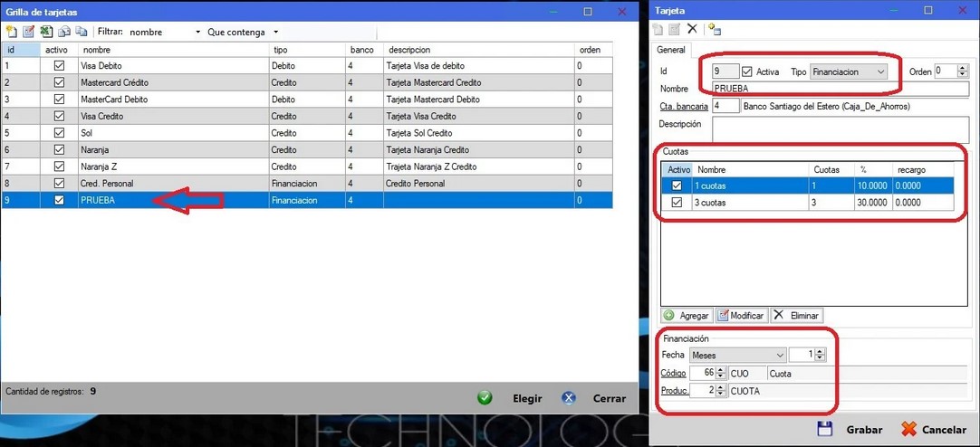Viewport: 980px width, 447px height.
Task: Sort grid by banco column header
Action: coord(365,50)
